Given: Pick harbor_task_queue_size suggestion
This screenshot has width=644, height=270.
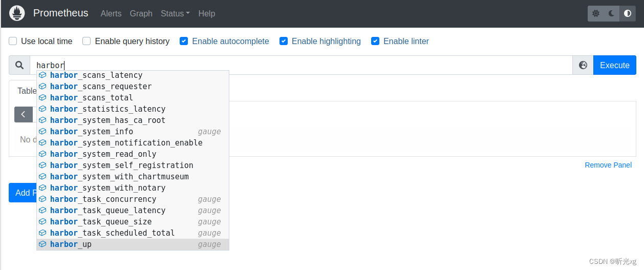Looking at the screenshot, I should point(133,222).
